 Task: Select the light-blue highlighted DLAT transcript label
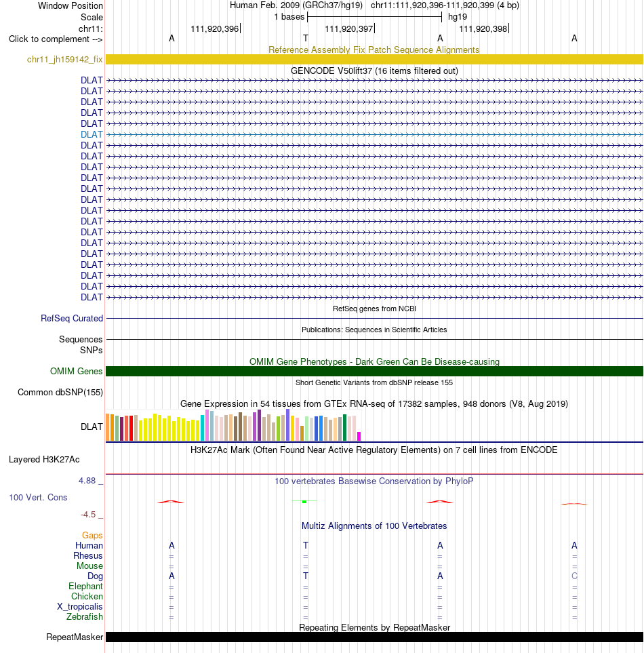pos(92,134)
